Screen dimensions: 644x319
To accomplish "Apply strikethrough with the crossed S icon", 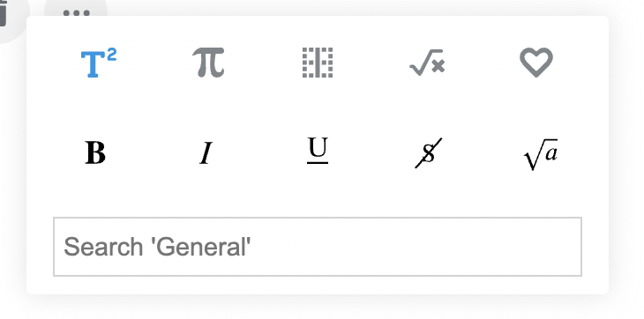I will pyautogui.click(x=429, y=152).
